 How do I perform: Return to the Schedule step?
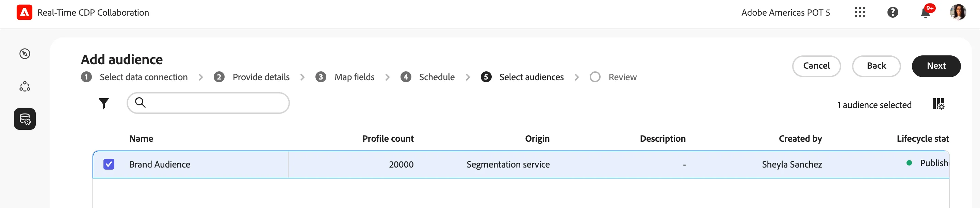tap(428, 77)
